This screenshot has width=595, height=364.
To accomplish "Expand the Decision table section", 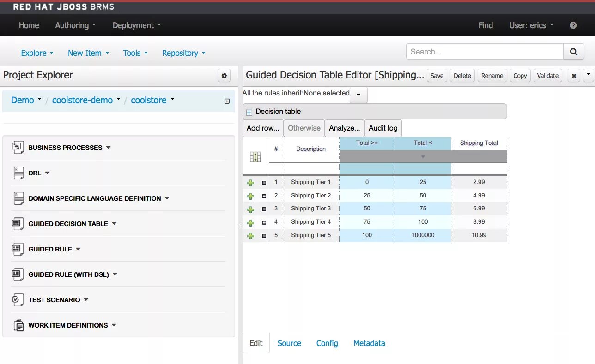I will click(249, 112).
